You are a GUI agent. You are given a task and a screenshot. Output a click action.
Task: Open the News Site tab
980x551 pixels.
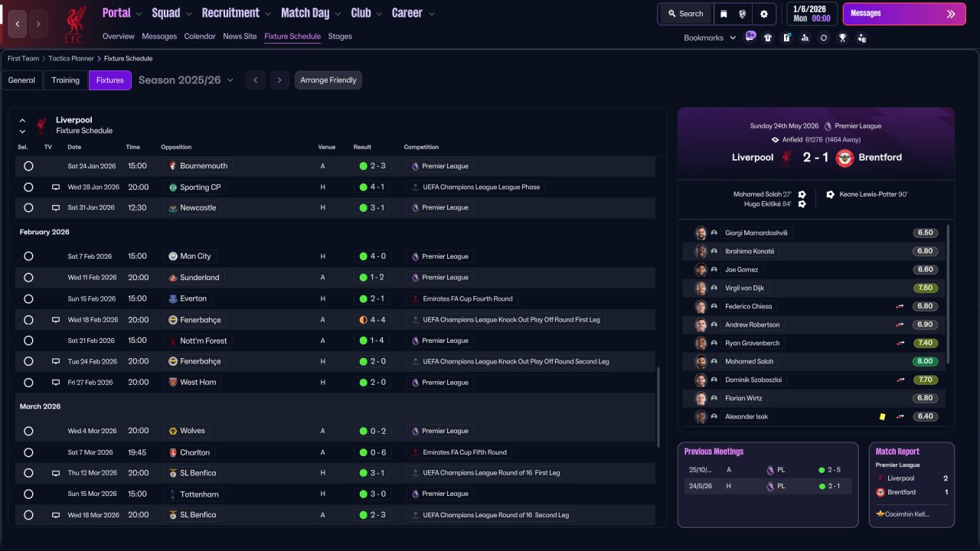(240, 36)
